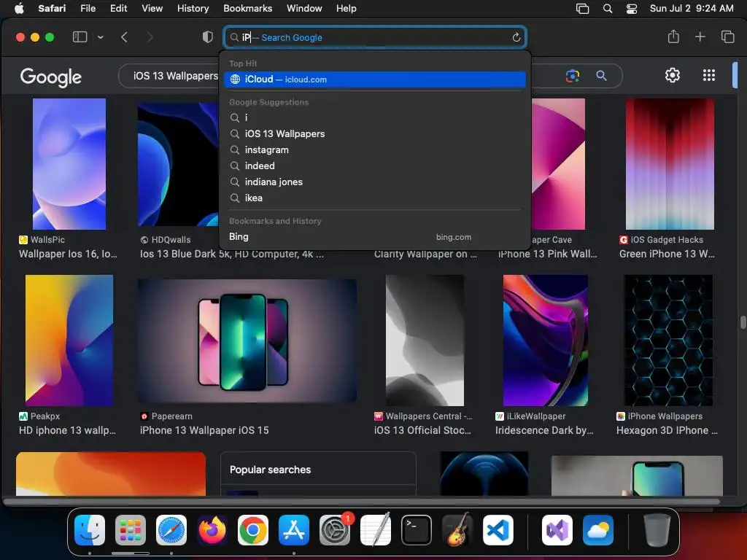Viewport: 747px width, 560px height.
Task: Open iOS Gadget Hacks red wallpaper image
Action: click(x=670, y=164)
